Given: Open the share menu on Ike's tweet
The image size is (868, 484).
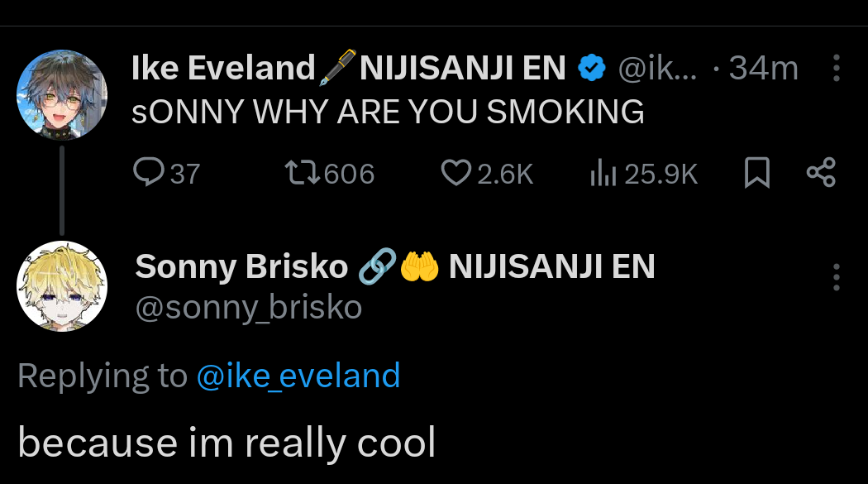Looking at the screenshot, I should point(821,173).
